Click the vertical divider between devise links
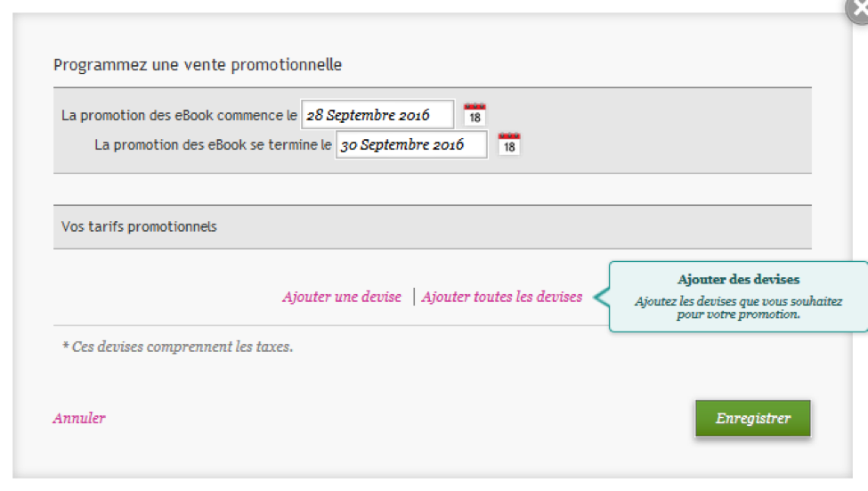Screen dimensions: 868x491 (x=413, y=297)
